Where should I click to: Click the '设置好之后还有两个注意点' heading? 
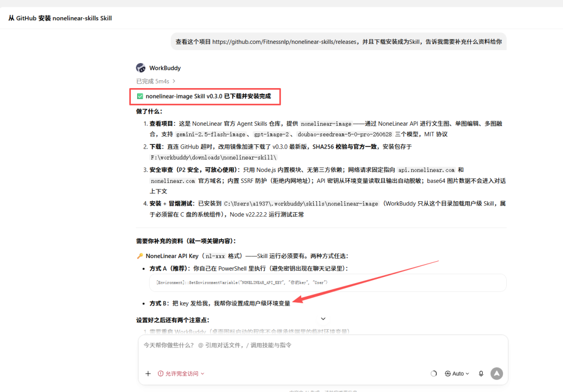[173, 320]
